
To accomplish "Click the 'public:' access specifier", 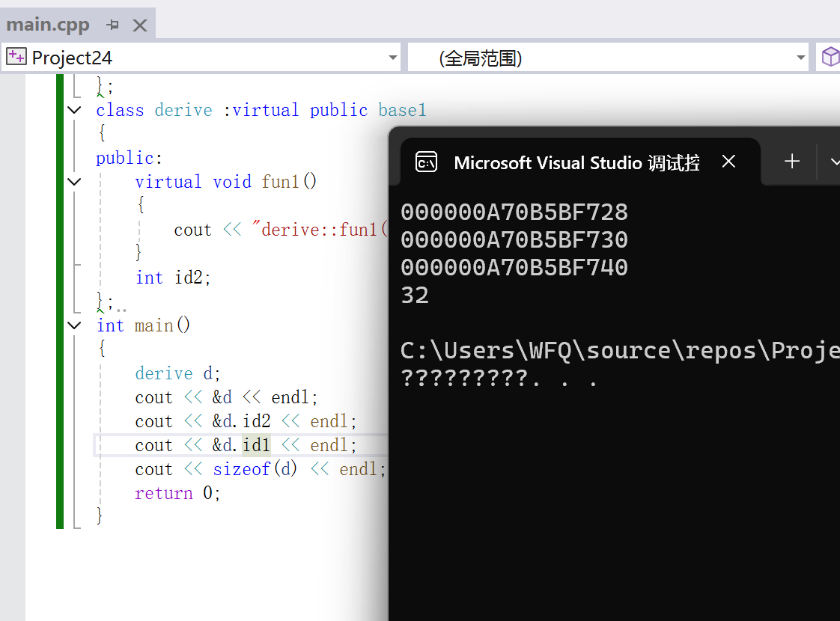I will pyautogui.click(x=129, y=159).
